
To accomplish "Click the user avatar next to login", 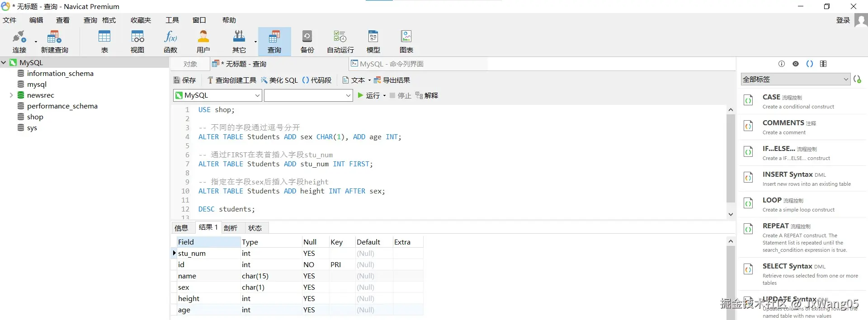I will 861,20.
